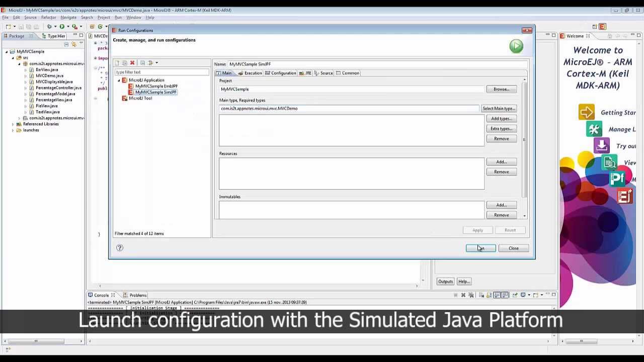Select MVCDemo.java in Package Explorer
Screen dimensions: 644x362
pyautogui.click(x=49, y=76)
